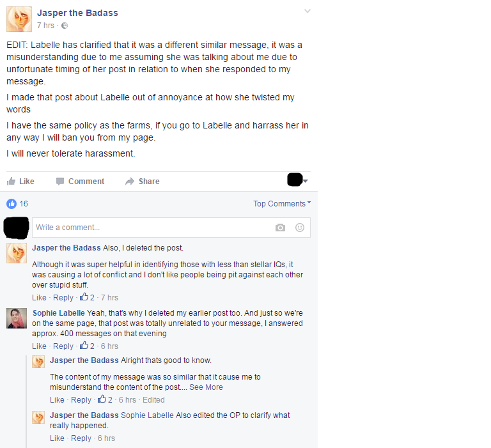Open the Jasper the Badass page title link

(x=77, y=13)
